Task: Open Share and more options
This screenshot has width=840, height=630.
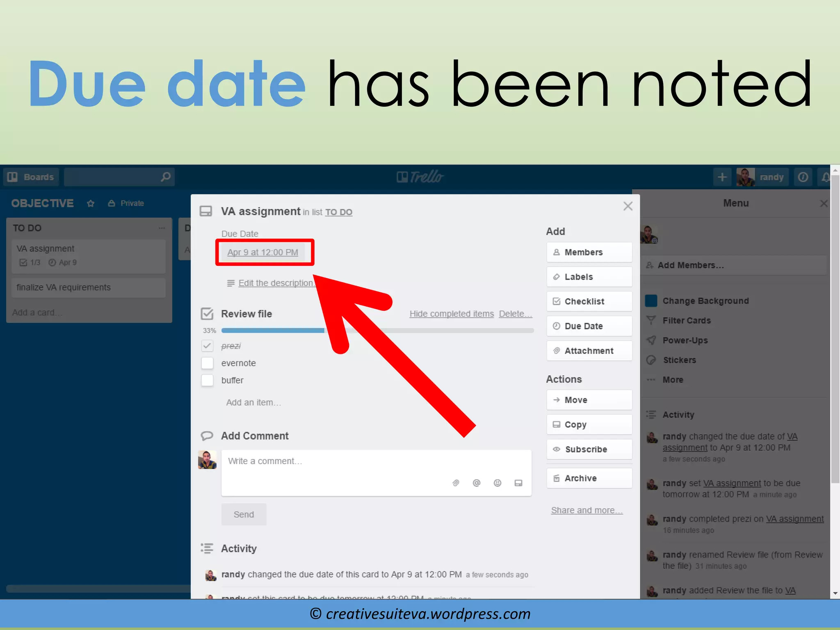Action: point(587,510)
